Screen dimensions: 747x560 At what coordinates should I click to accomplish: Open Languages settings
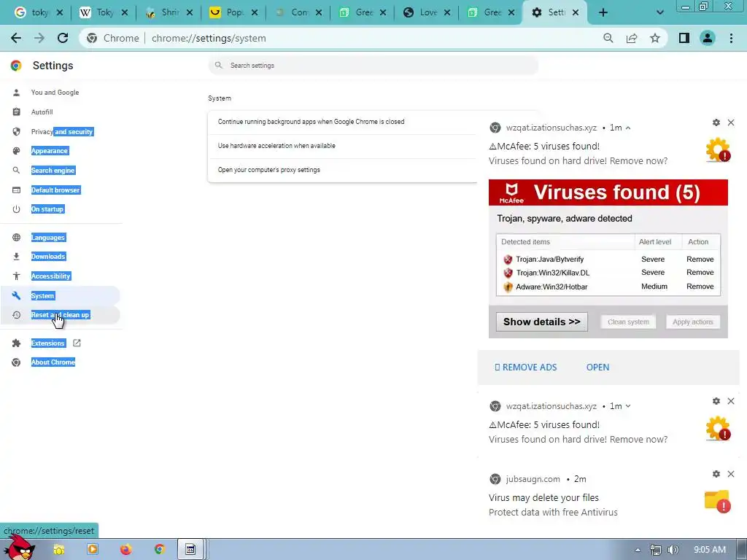pyautogui.click(x=48, y=237)
